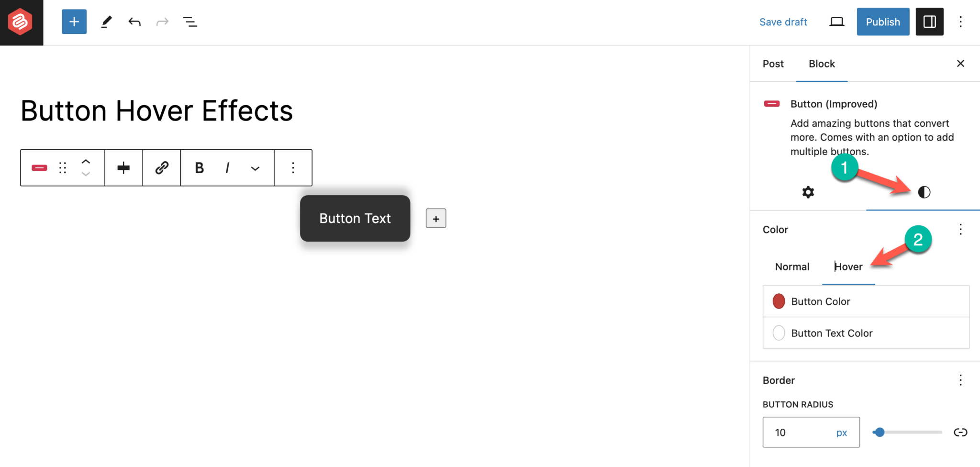
Task: Click the Redo icon
Action: pyautogui.click(x=162, y=22)
